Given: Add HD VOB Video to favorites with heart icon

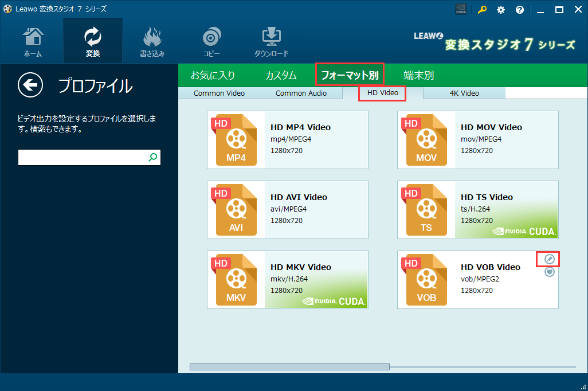Looking at the screenshot, I should click(x=549, y=272).
